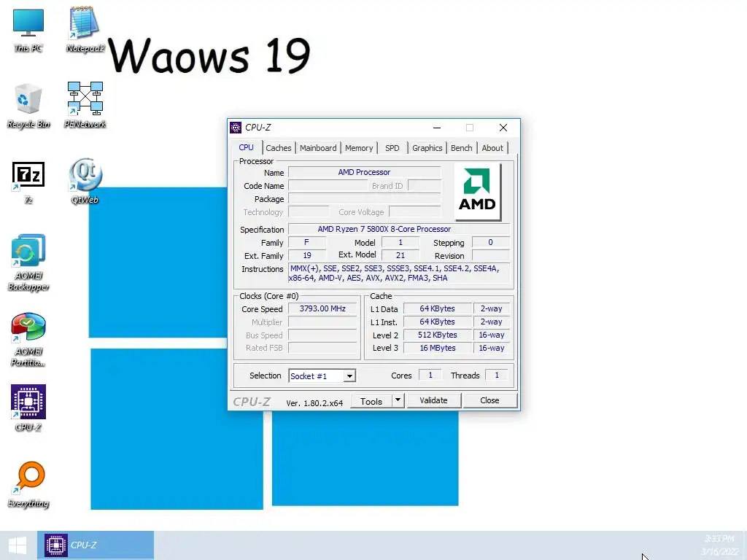
Task: Click the Ext. Family value 19
Action: click(x=307, y=256)
